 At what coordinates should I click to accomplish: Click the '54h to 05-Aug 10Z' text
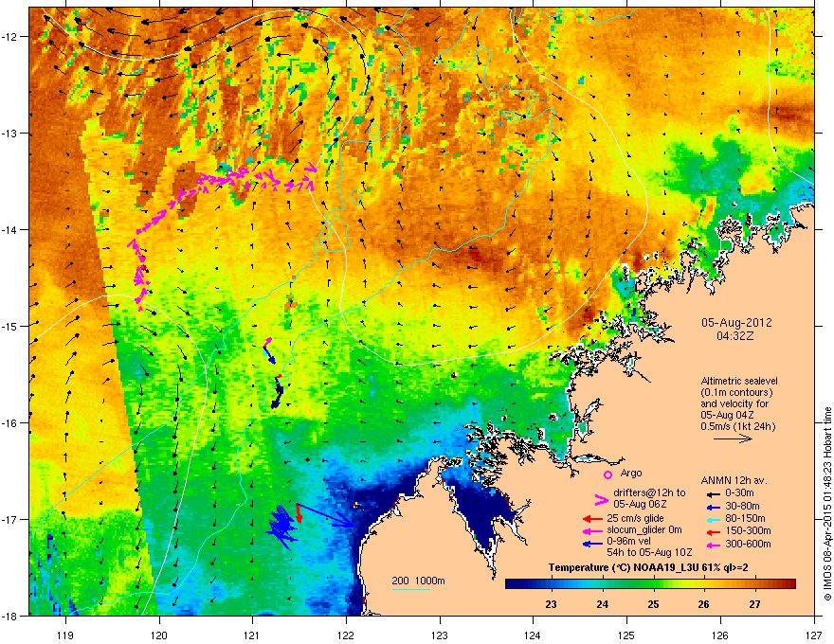(649, 552)
